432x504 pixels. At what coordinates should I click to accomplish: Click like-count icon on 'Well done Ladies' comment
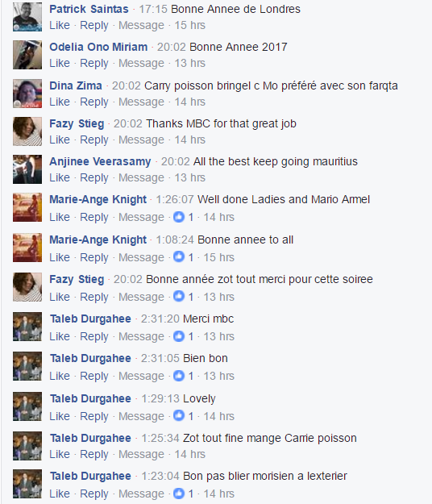coord(179,217)
